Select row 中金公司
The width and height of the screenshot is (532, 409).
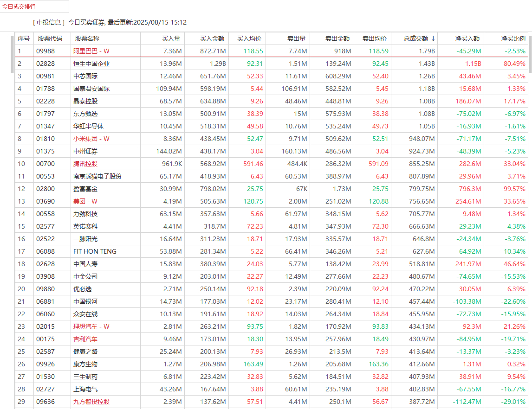point(272,276)
